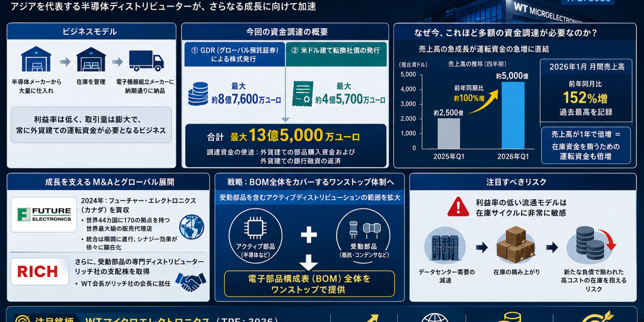Image resolution: width=644 pixels, height=322 pixels.
Task: Click the 約2,500億 bar label
Action: (x=448, y=113)
